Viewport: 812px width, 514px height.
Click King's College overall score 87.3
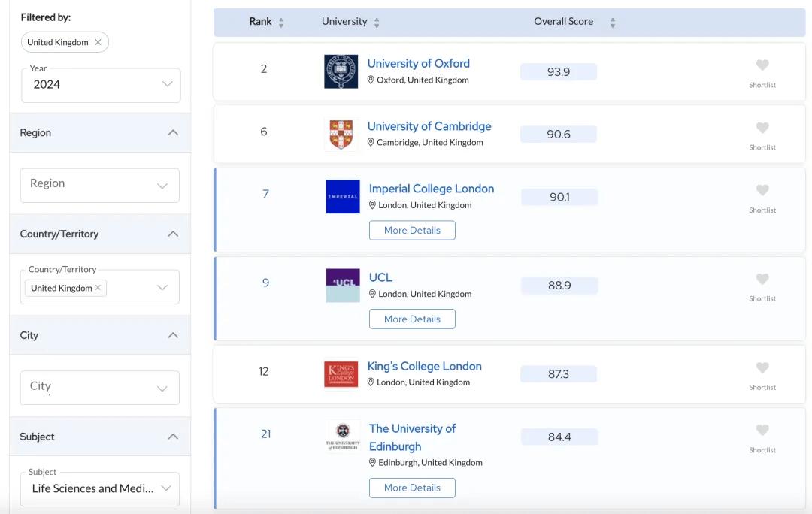tap(559, 373)
